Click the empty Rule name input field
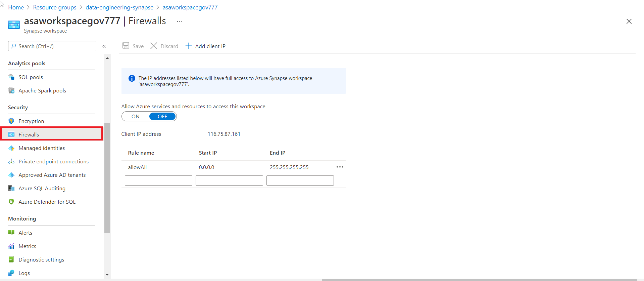The height and width of the screenshot is (281, 644). click(x=158, y=180)
